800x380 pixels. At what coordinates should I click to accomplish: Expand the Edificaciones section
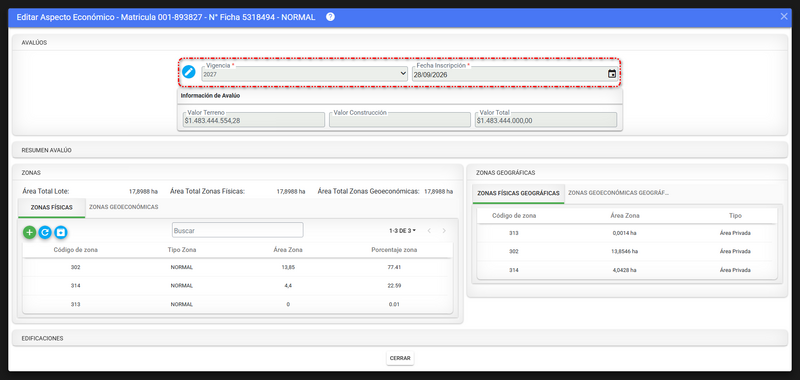[x=399, y=338]
